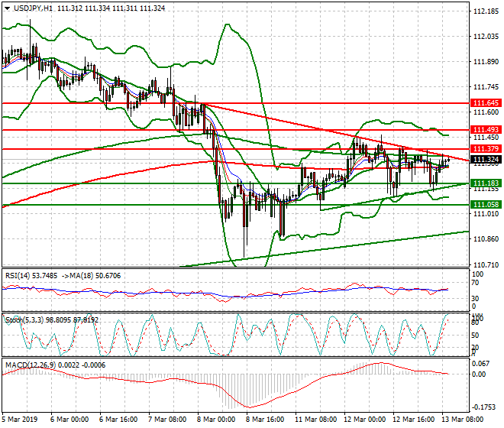Image resolution: width=504 pixels, height=428 pixels.
Task: Click the 6 Mar 00:00 time axis label
Action: 69,420
